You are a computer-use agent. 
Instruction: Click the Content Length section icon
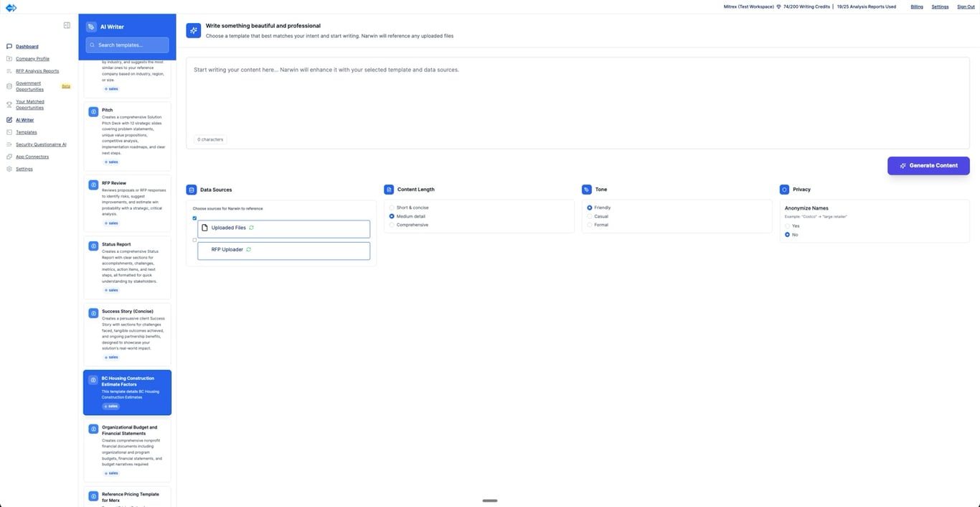[389, 190]
